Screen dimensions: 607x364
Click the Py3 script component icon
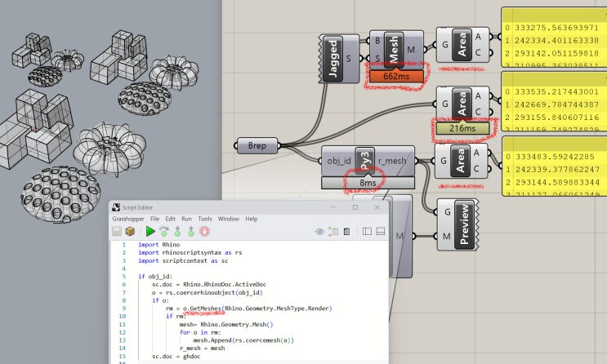[364, 161]
